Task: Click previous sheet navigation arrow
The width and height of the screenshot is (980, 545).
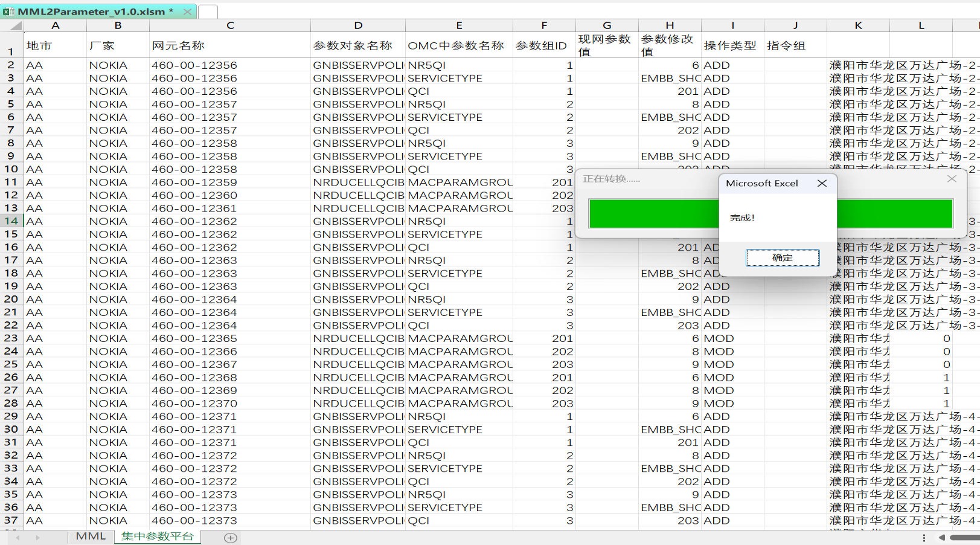Action: pyautogui.click(x=18, y=538)
